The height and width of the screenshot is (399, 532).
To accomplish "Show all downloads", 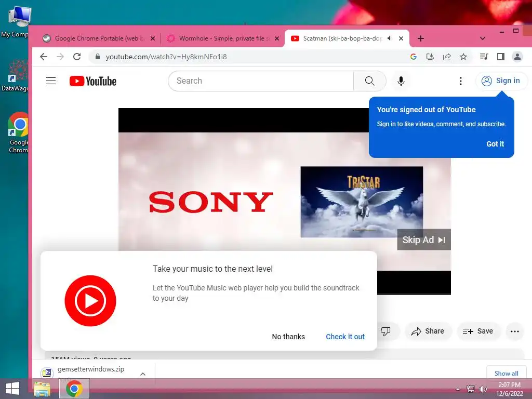I will pyautogui.click(x=506, y=373).
